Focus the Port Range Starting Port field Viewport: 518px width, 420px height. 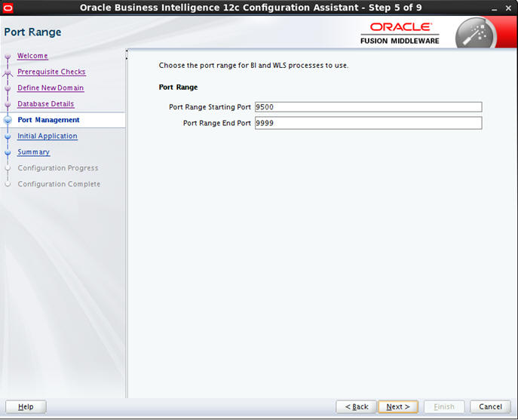click(369, 107)
